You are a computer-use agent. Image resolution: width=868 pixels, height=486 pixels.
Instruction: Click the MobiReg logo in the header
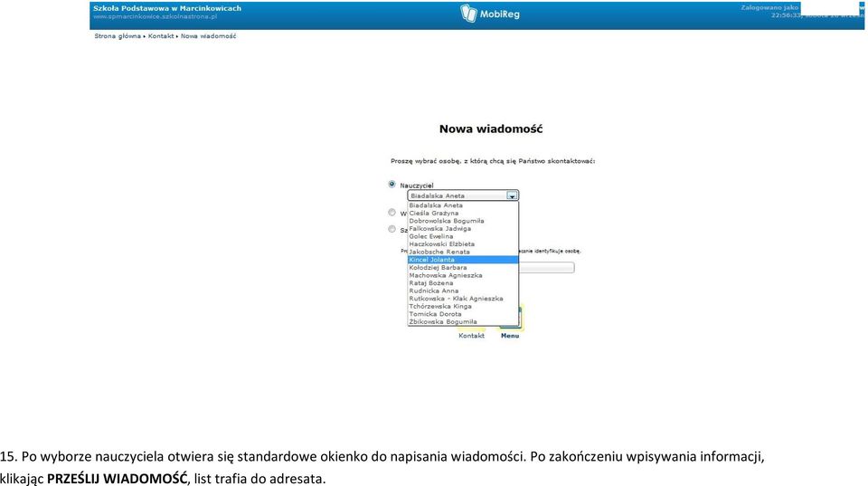click(x=490, y=14)
